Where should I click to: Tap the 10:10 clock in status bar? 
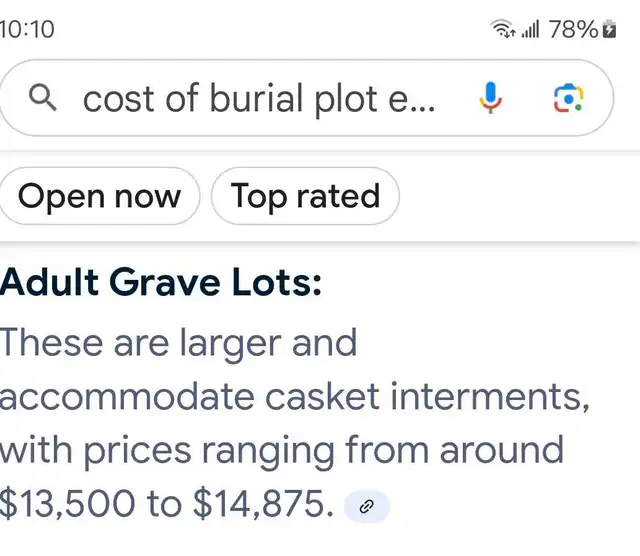tap(27, 29)
